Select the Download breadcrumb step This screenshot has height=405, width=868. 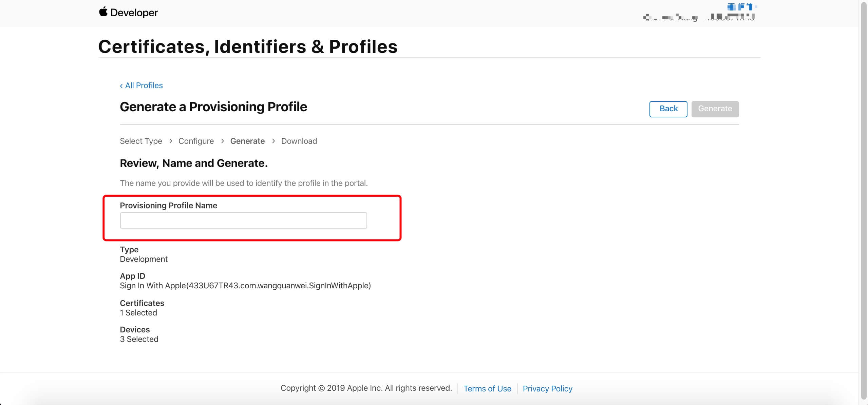299,141
